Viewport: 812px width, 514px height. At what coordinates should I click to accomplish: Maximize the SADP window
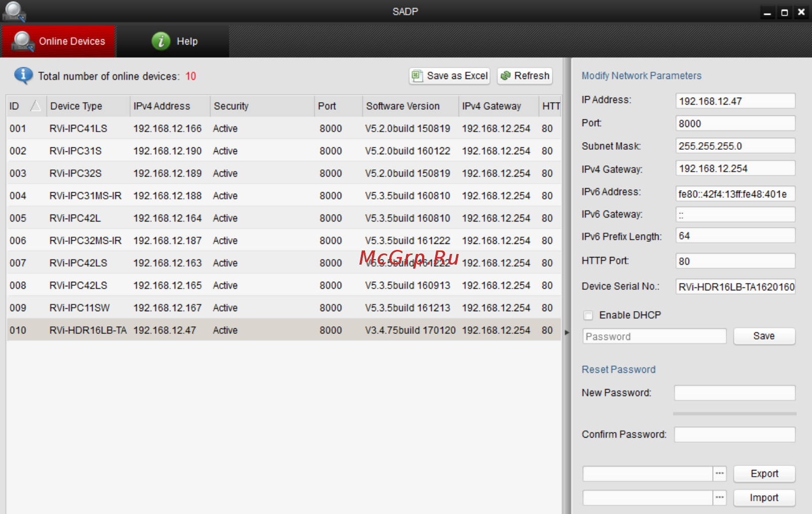pos(784,12)
